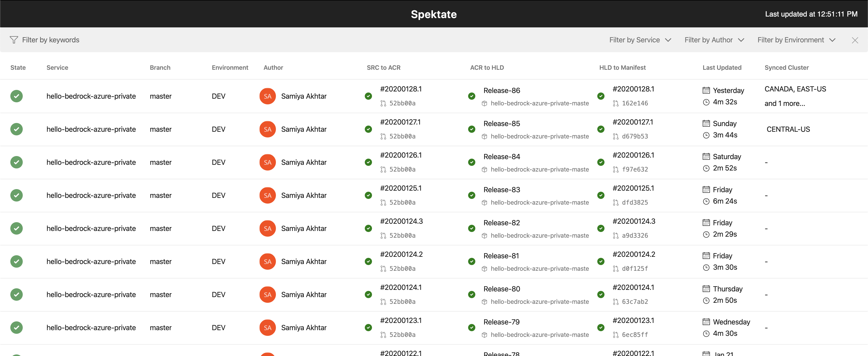The width and height of the screenshot is (868, 356).
Task: Click the filter funnel icon
Action: 14,40
